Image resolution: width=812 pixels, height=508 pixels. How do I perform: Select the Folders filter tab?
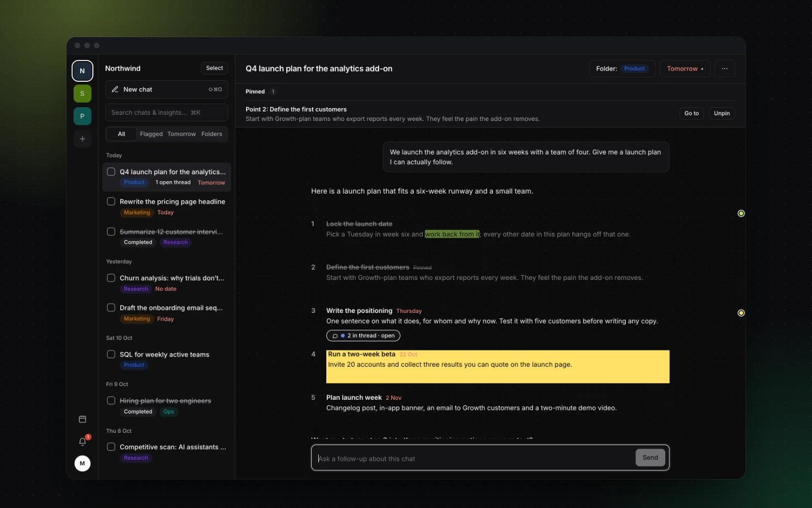coord(212,134)
